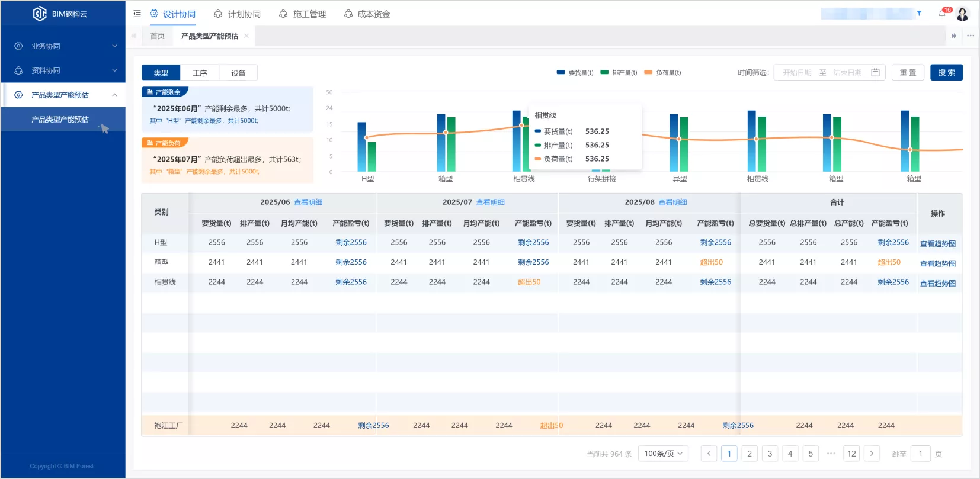Click the 搜索 button
The image size is (980, 479).
pyautogui.click(x=946, y=72)
